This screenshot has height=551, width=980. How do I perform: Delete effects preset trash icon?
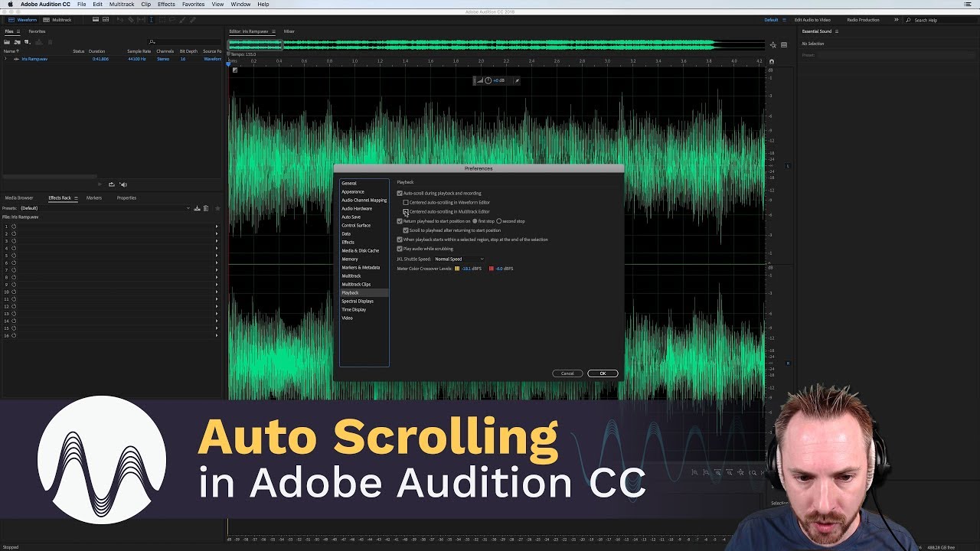[x=206, y=208]
